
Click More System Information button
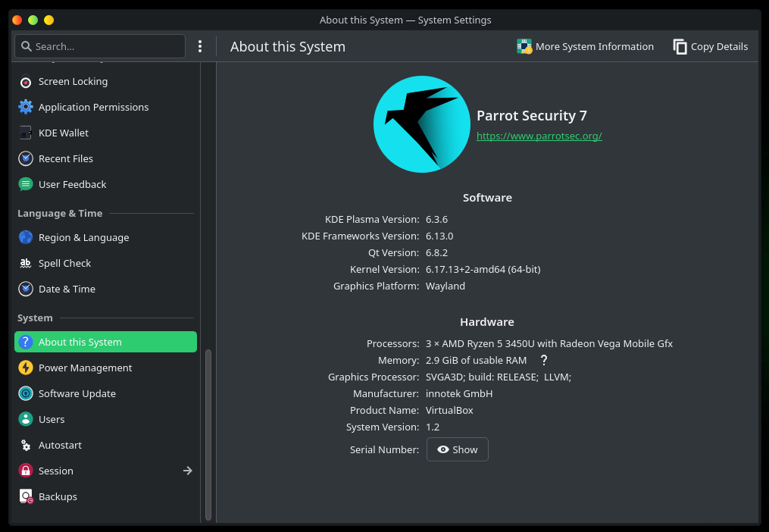point(585,47)
